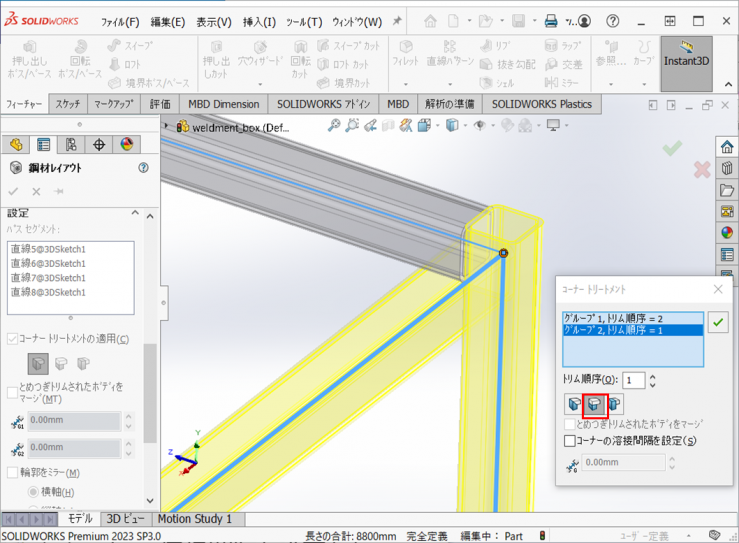Select the highlighted middle corner trim type icon
The image size is (739, 543).
point(595,405)
